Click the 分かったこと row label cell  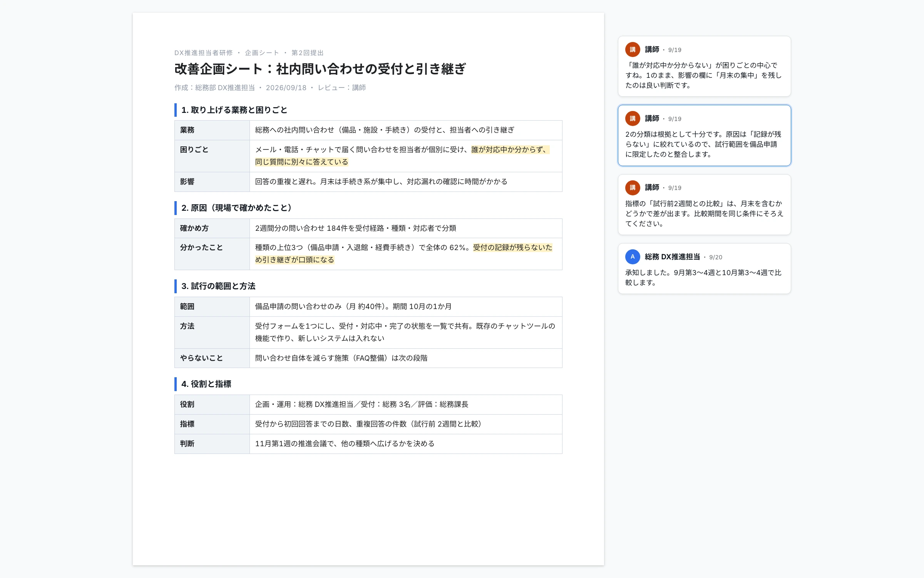click(212, 254)
